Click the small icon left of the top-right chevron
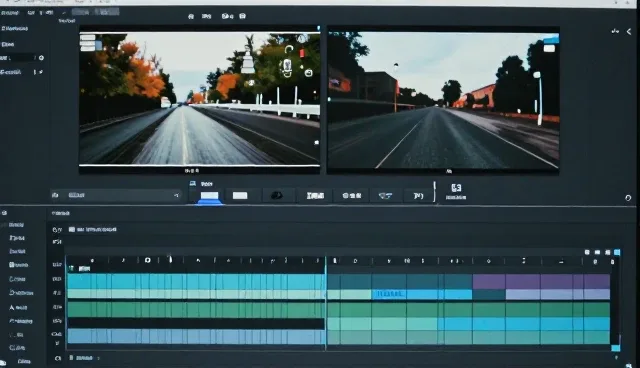The height and width of the screenshot is (368, 640). pyautogui.click(x=615, y=31)
